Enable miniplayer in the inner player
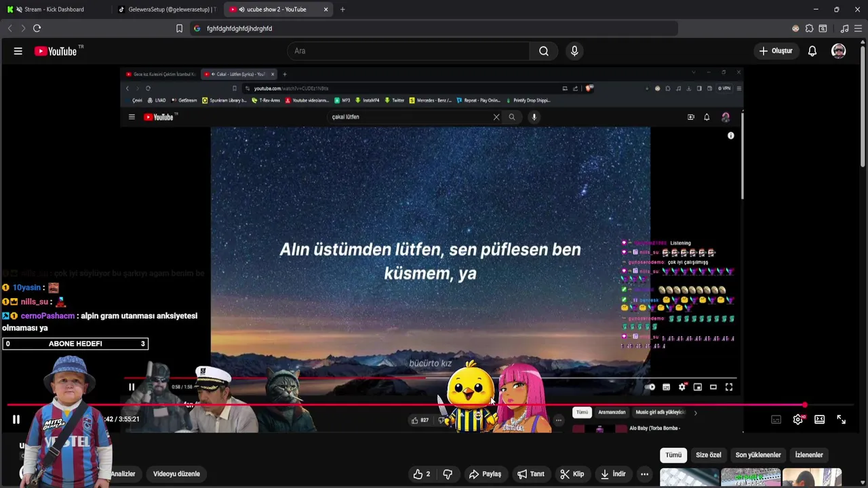This screenshot has width=868, height=488. (698, 387)
